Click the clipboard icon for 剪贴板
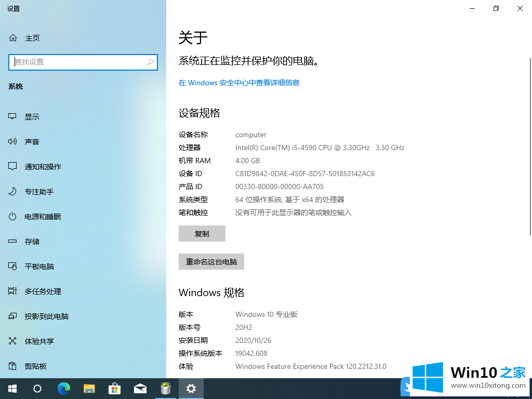This screenshot has height=399, width=532. (12, 366)
